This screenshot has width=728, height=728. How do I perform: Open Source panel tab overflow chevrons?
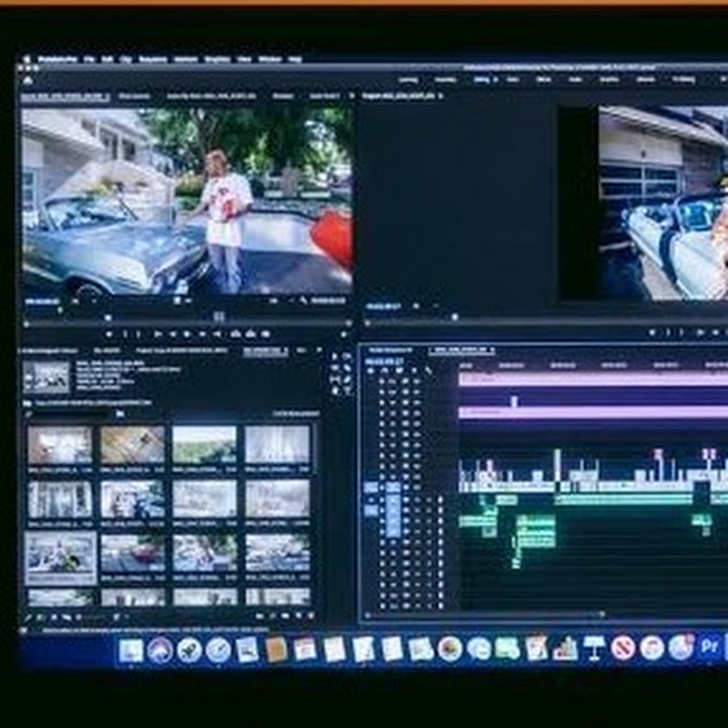[352, 95]
